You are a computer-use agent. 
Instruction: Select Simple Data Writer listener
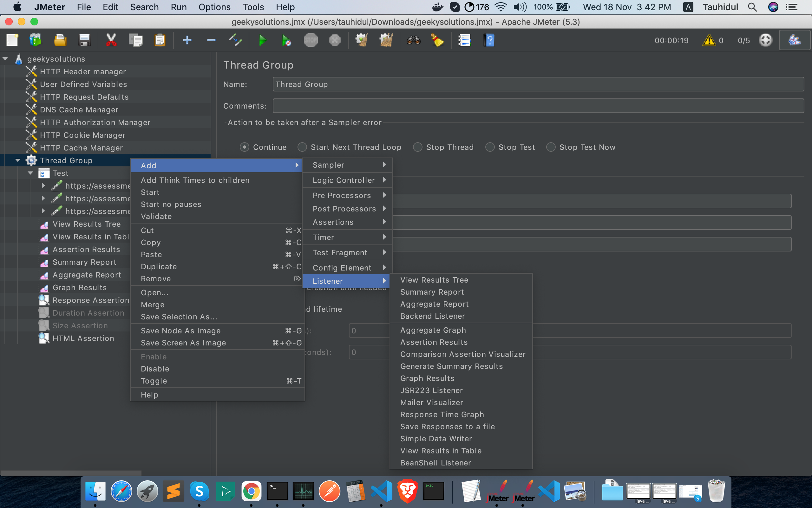click(461, 439)
